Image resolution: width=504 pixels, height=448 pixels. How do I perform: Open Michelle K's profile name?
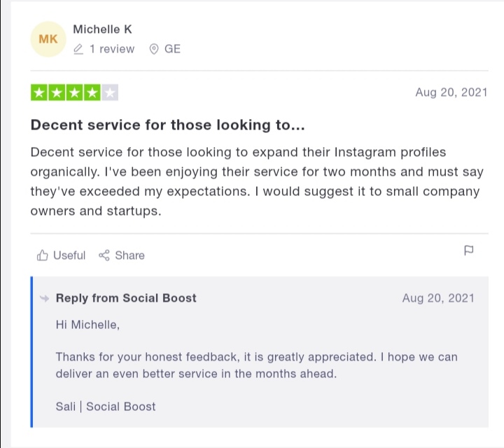tap(102, 29)
